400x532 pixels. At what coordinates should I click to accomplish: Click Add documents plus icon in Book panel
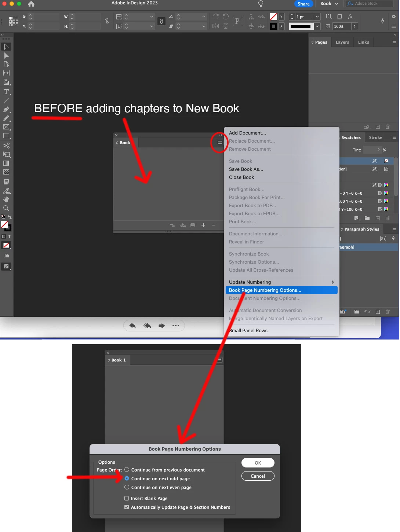tap(203, 225)
